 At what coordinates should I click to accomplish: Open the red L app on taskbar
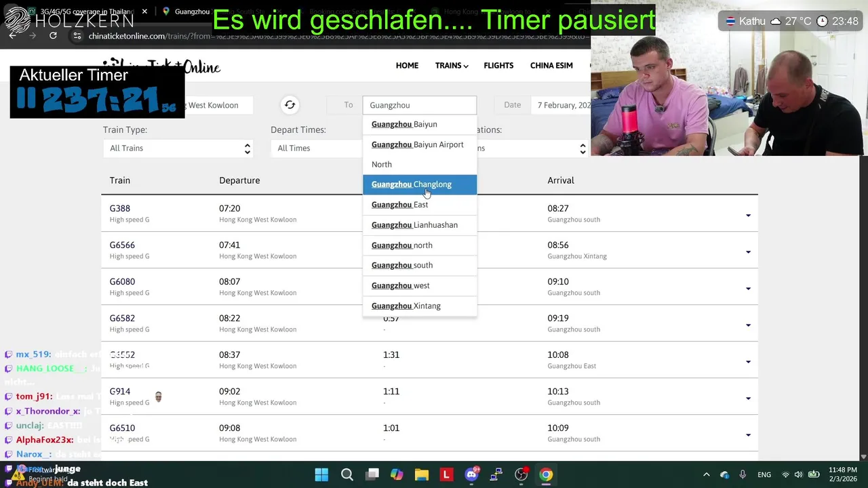(x=446, y=474)
